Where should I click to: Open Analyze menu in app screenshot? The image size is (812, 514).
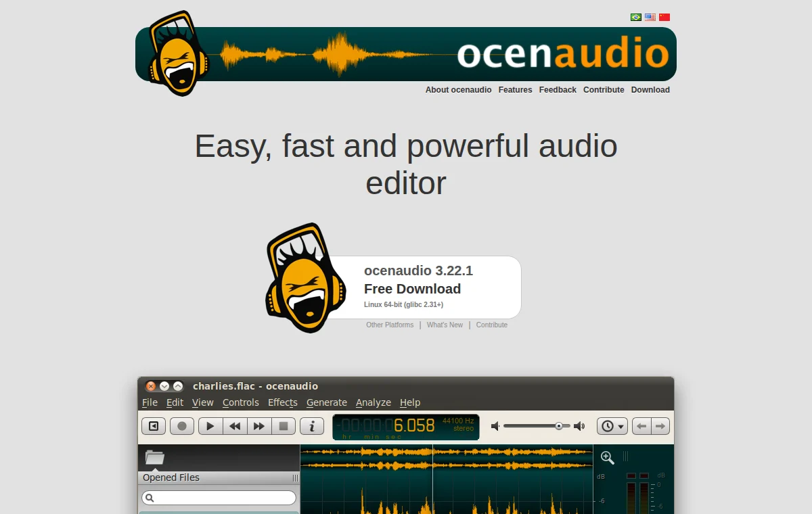373,402
